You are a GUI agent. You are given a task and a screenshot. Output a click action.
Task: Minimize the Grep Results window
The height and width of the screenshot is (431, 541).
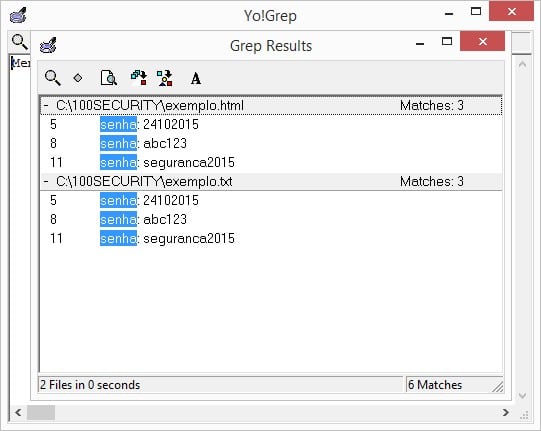420,43
